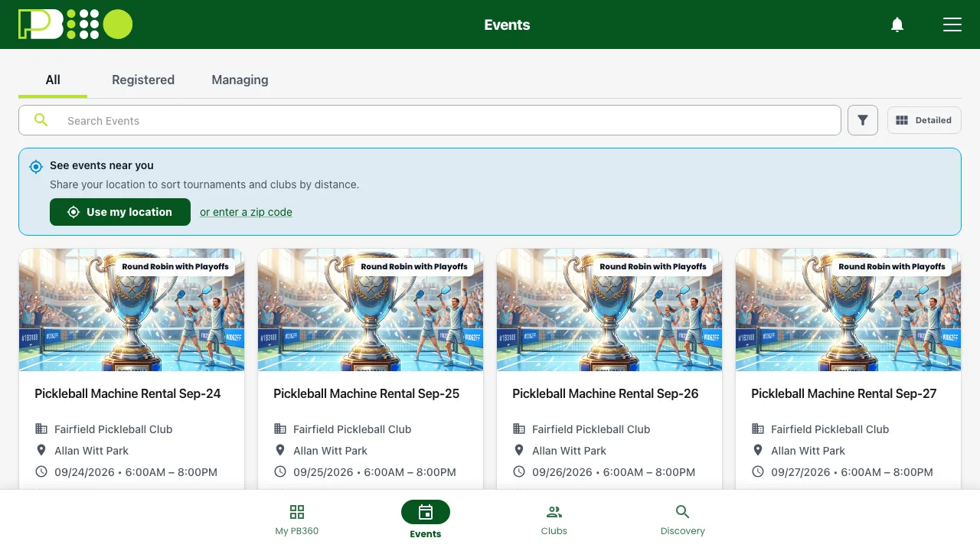This screenshot has height=551, width=980.
Task: Click Round Robin with Playoffs badge on Sep-25
Action: (x=414, y=266)
